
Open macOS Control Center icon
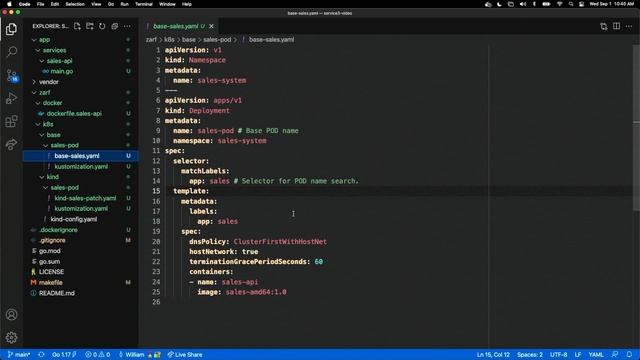(x=581, y=4)
